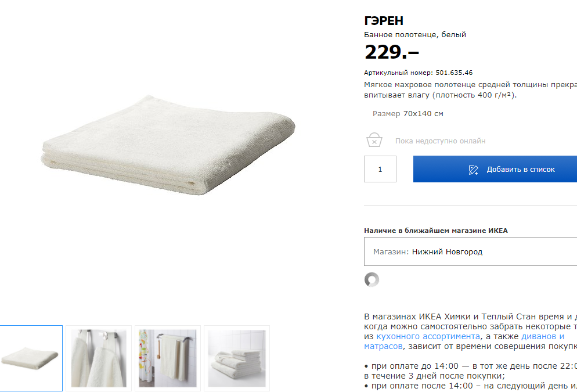Click the loading spinner under store selector
Viewport: 577px width, 392px height.
[372, 279]
